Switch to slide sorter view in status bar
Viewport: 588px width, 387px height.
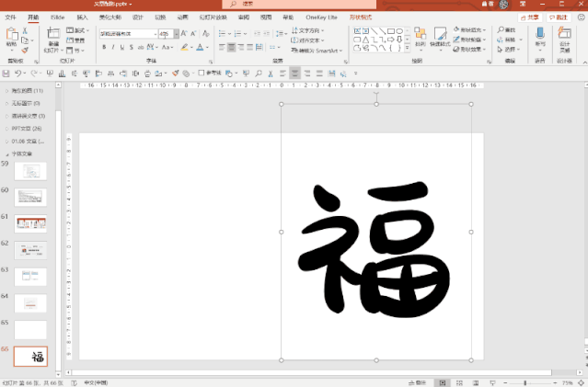[459, 383]
